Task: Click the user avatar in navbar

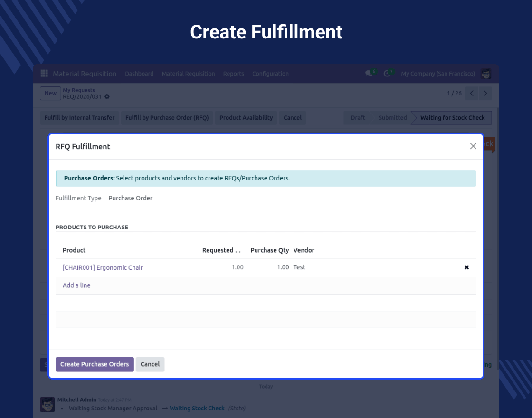Action: pyautogui.click(x=486, y=74)
